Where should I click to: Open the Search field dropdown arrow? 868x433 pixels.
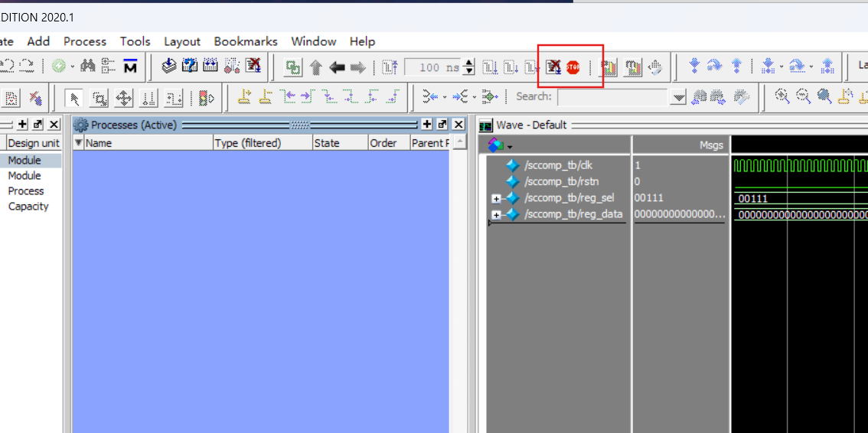click(678, 97)
